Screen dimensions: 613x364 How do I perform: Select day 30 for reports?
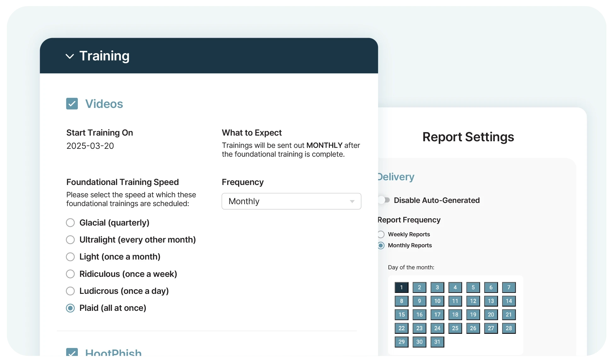click(x=420, y=342)
